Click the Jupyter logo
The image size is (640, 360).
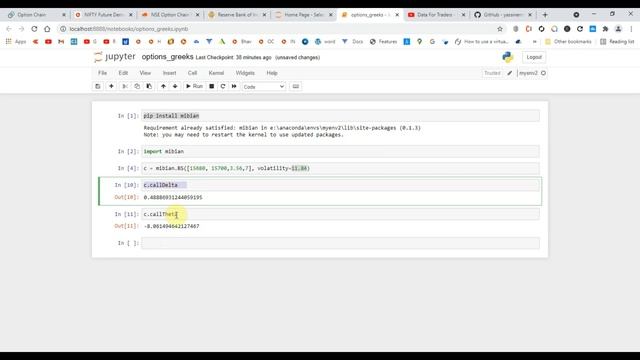coord(115,57)
